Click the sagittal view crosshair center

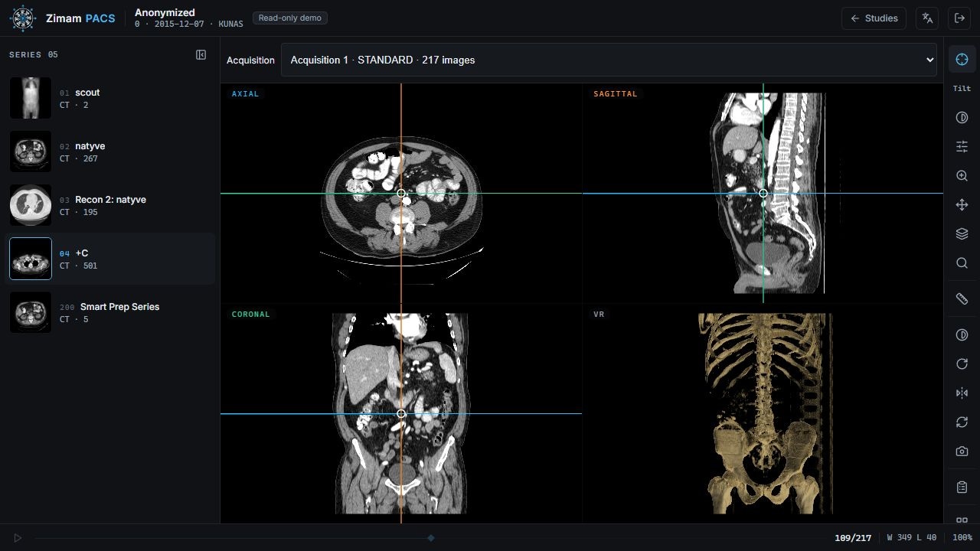(x=763, y=194)
